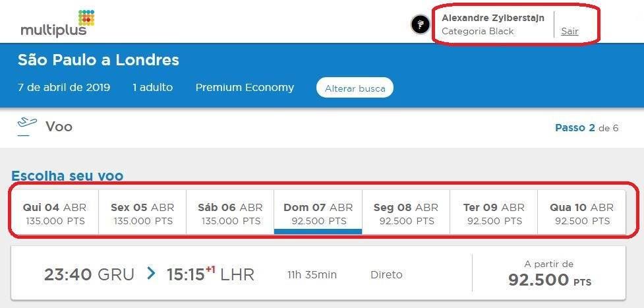The image size is (644, 308).
Task: Click the Sair logout link
Action: (x=570, y=31)
